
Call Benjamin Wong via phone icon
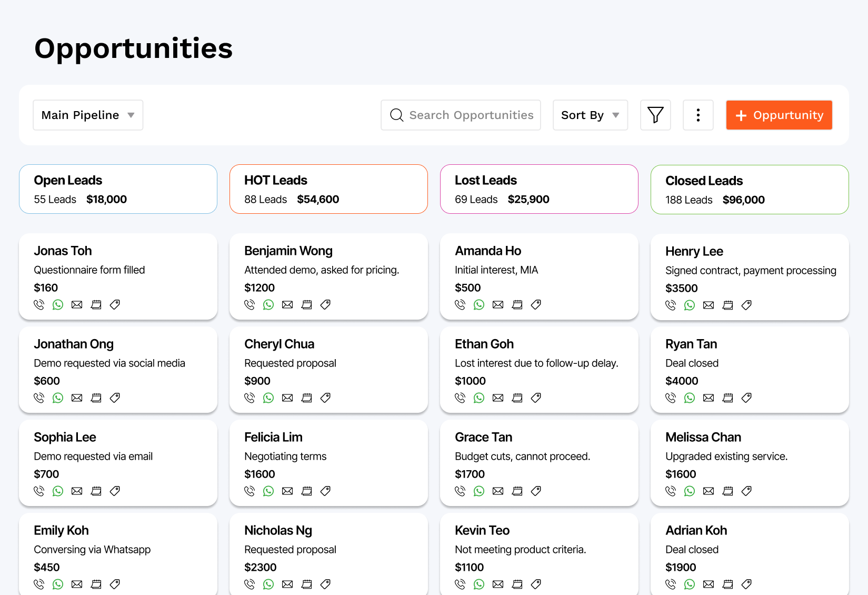(x=250, y=304)
